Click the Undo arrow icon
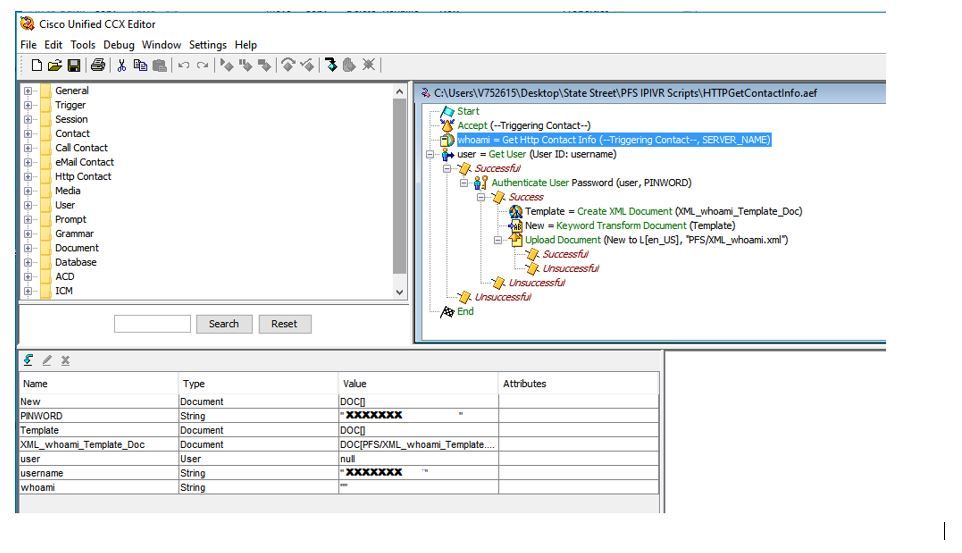962x553 pixels. (183, 65)
